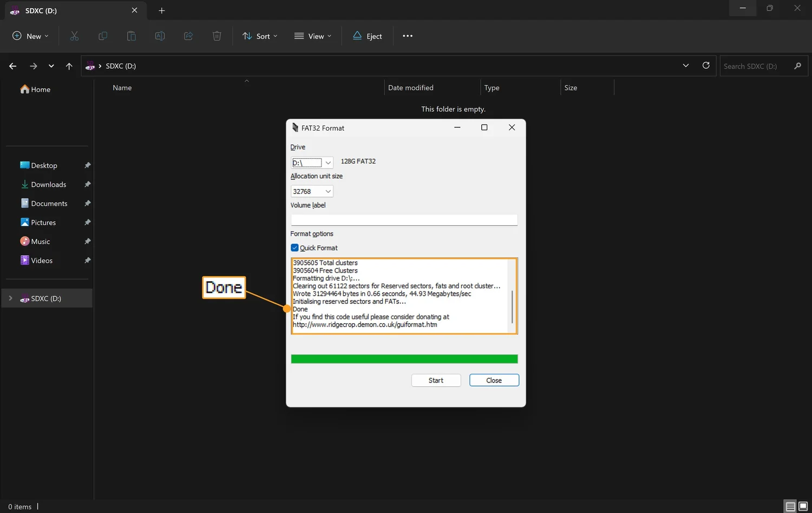The width and height of the screenshot is (812, 513).
Task: Switch to large thumbnails view in status bar
Action: [803, 506]
